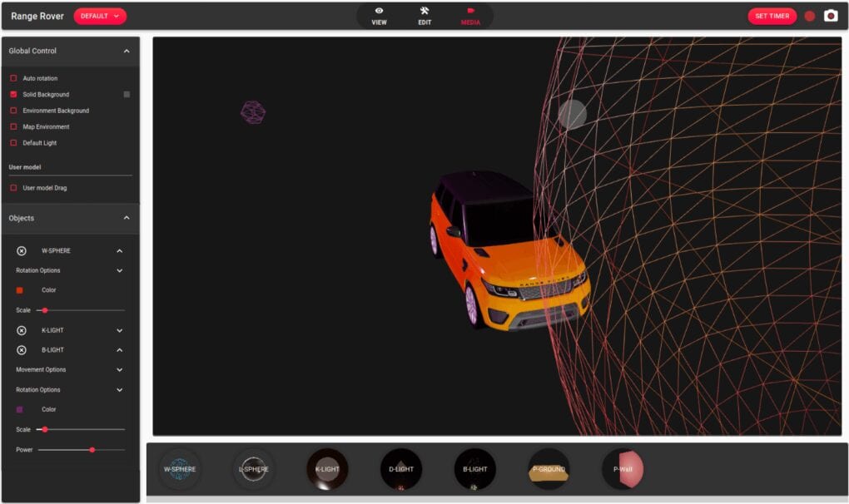Click the video camera icon above MEDIA
This screenshot has height=504, width=849.
point(470,11)
